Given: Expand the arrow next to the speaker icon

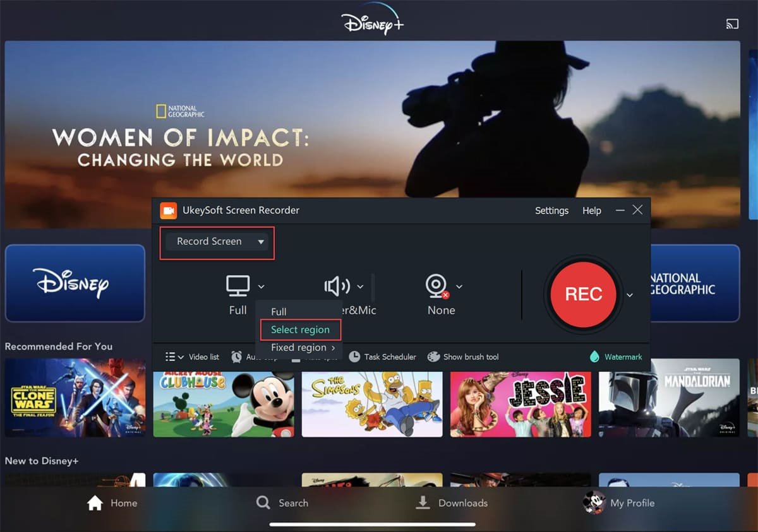Looking at the screenshot, I should click(x=360, y=287).
